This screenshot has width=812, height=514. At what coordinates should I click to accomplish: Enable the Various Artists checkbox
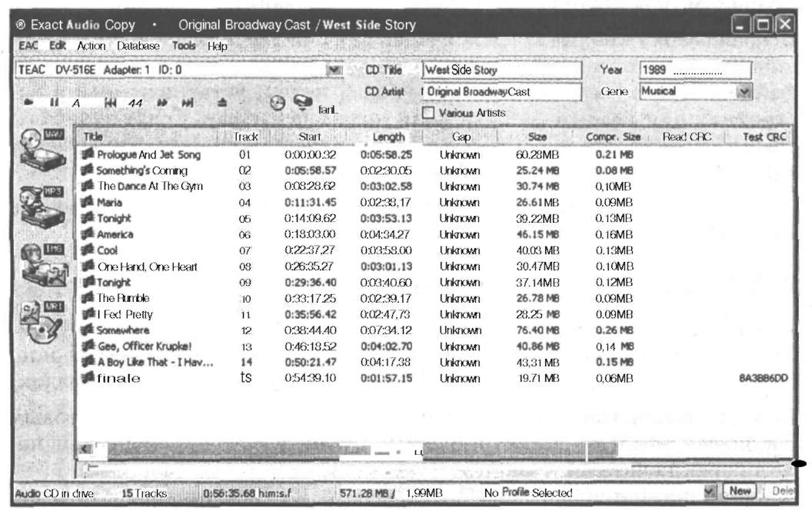428,112
